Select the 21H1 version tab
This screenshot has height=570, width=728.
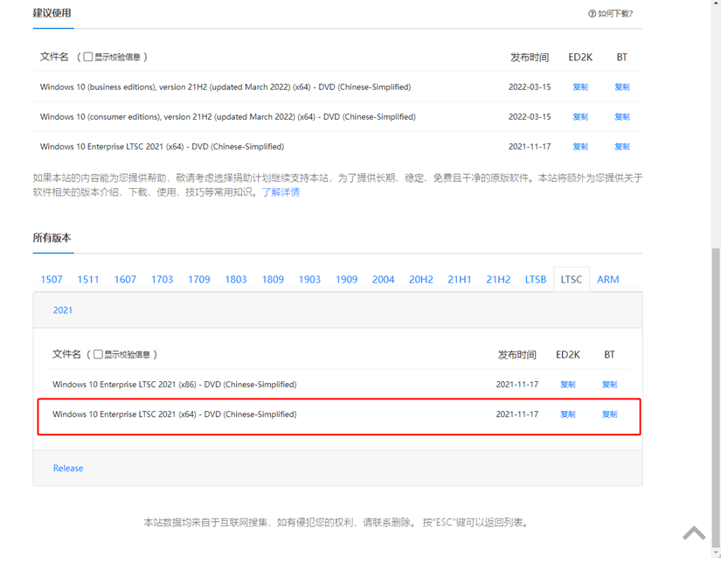[x=459, y=279]
